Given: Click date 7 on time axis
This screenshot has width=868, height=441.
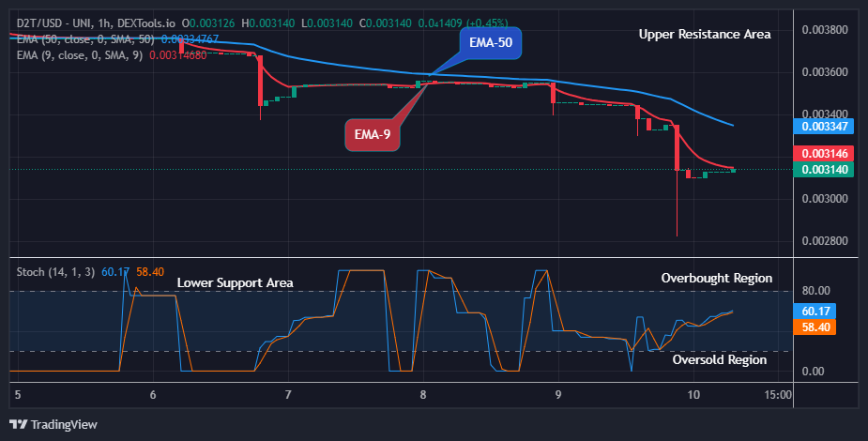Looking at the screenshot, I should (288, 394).
